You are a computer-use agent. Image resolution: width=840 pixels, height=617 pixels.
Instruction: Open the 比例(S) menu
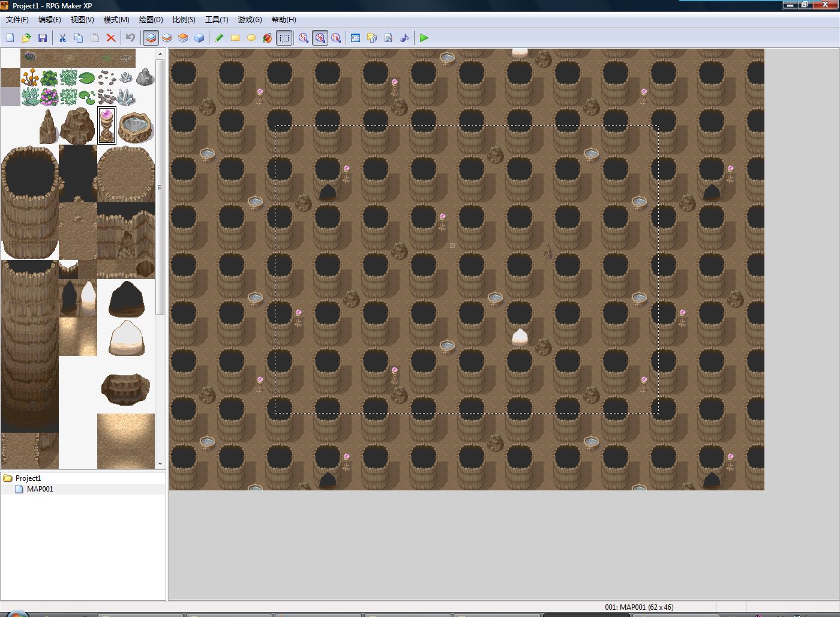184,20
